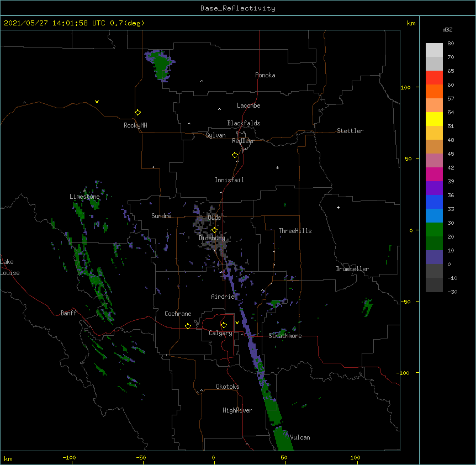Viewport: 476px width, 465px height.
Task: Click yellow V marker northwest of RockyMH
Action: tap(97, 102)
